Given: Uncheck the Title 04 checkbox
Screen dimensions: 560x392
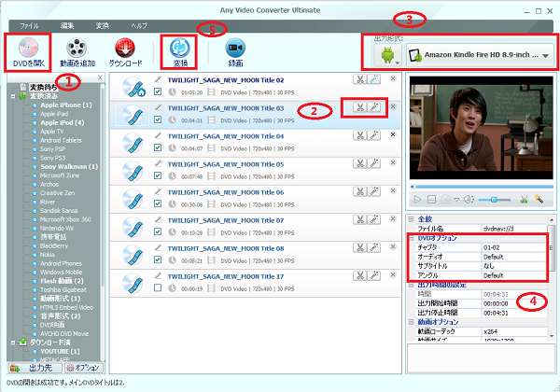Looking at the screenshot, I should 158,147.
